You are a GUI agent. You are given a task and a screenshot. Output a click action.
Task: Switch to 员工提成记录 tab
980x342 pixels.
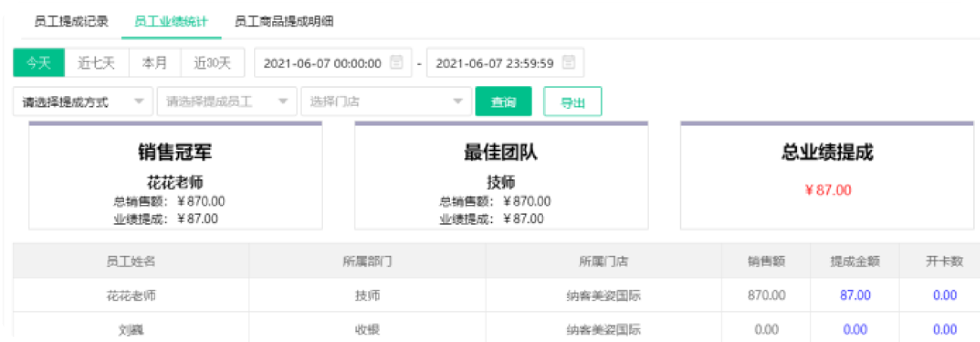(71, 21)
